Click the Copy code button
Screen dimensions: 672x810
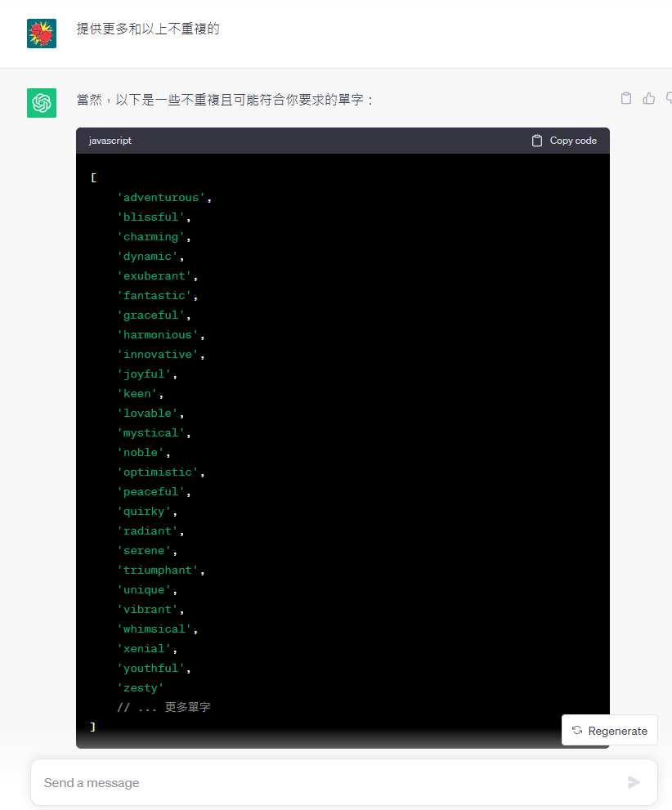pos(564,141)
